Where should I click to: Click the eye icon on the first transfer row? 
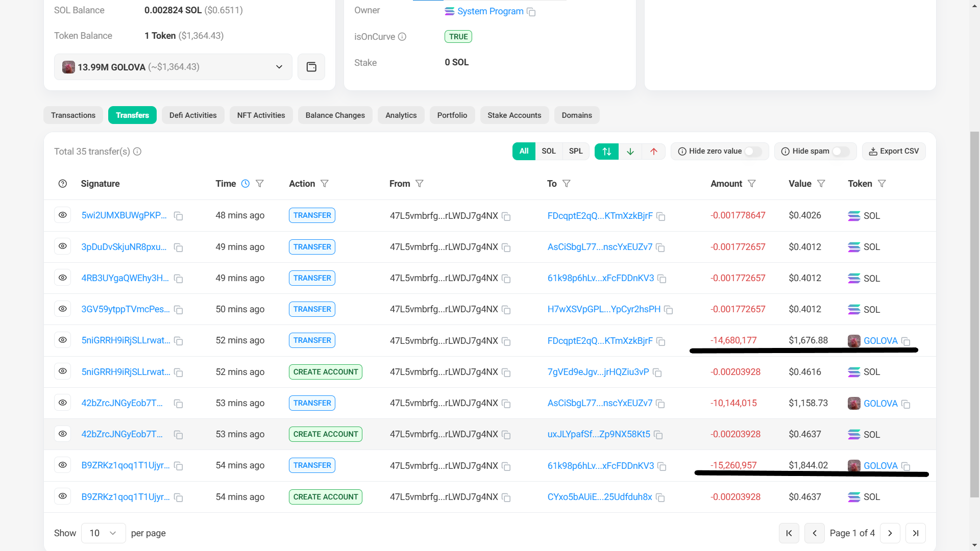click(x=63, y=215)
